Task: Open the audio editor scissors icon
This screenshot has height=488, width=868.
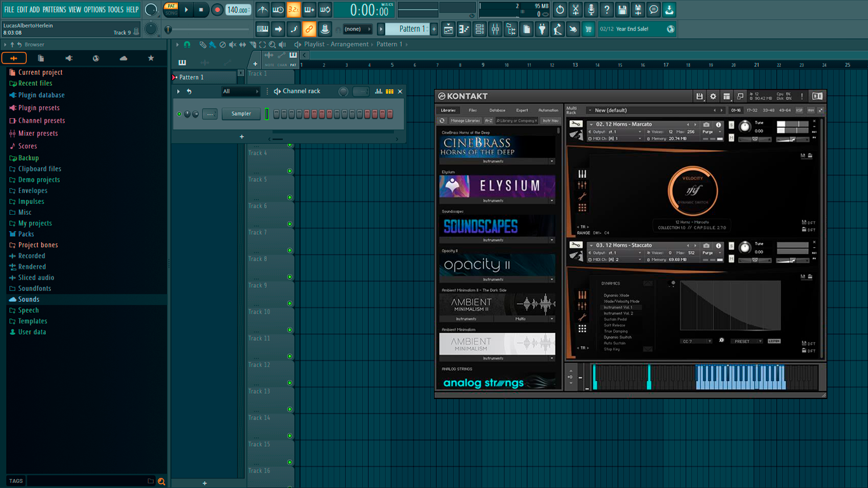Action: tap(576, 10)
